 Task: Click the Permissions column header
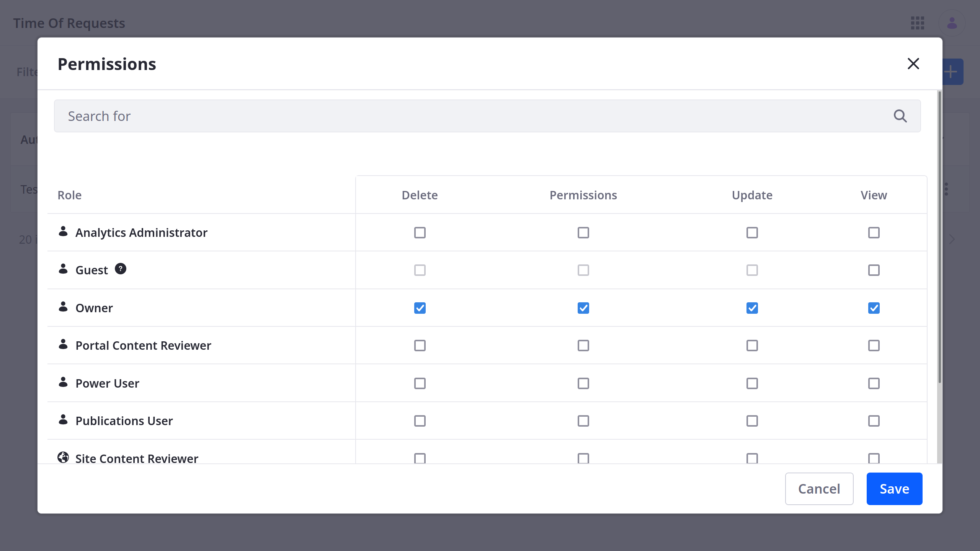coord(583,195)
